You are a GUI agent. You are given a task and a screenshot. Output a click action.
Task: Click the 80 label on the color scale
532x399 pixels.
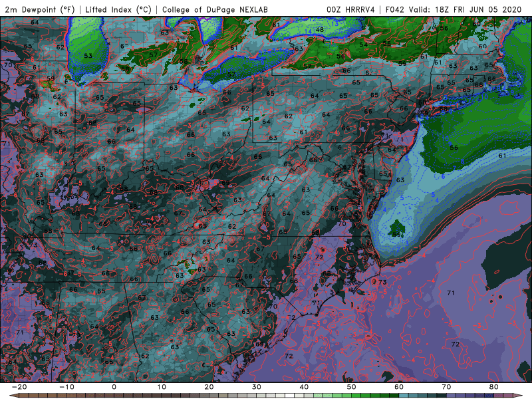[x=494, y=387]
